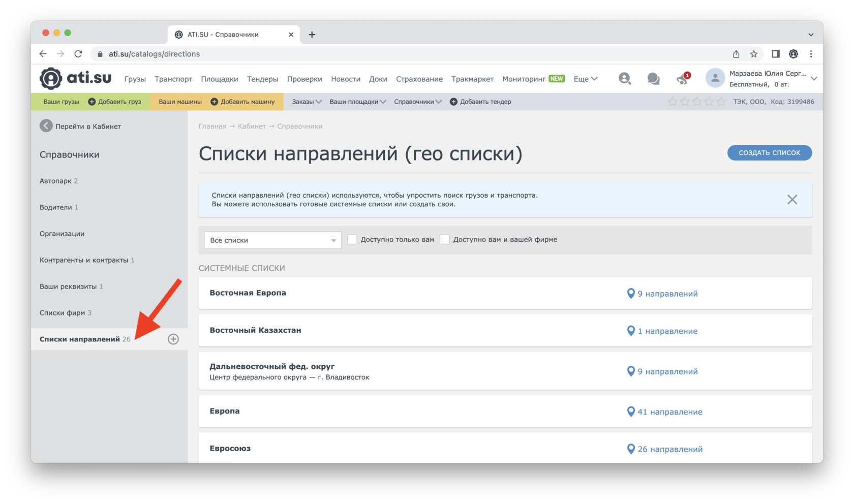Open the Грузы menu
The height and width of the screenshot is (504, 854).
click(135, 79)
